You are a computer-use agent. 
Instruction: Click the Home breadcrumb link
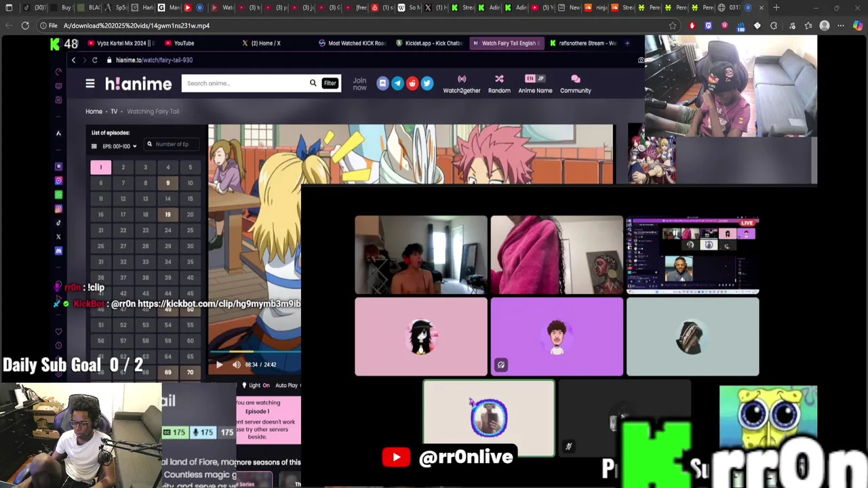[94, 111]
